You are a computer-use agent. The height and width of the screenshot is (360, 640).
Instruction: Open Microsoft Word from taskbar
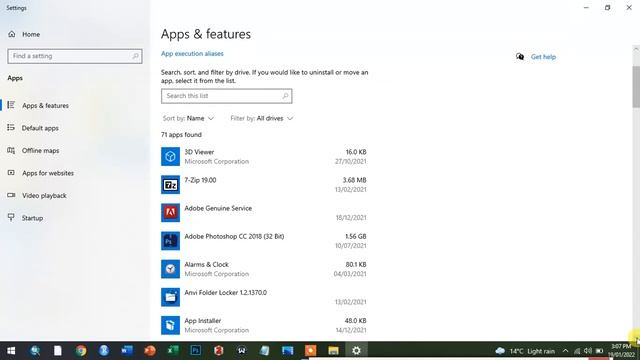click(127, 351)
